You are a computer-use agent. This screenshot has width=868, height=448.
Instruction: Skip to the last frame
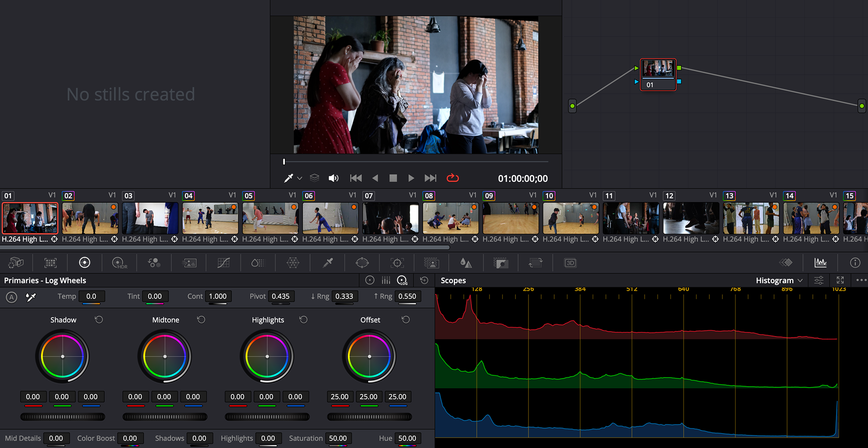click(430, 178)
